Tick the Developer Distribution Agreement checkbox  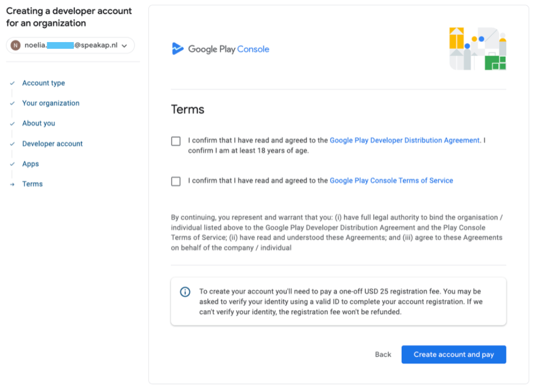[x=176, y=141]
